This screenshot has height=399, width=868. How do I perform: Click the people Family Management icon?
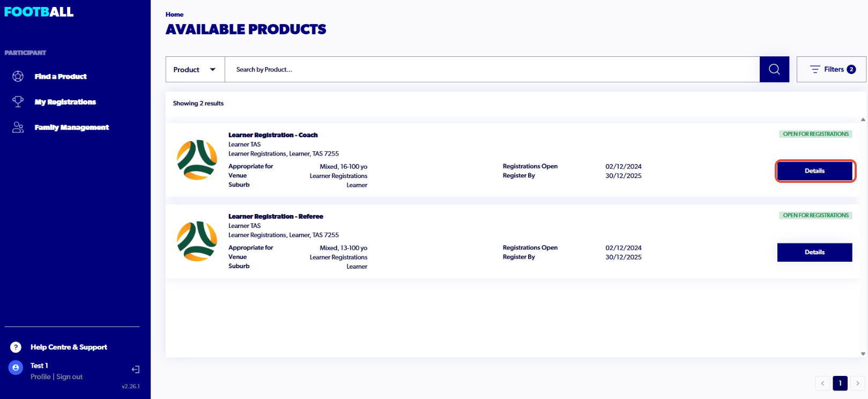[18, 127]
